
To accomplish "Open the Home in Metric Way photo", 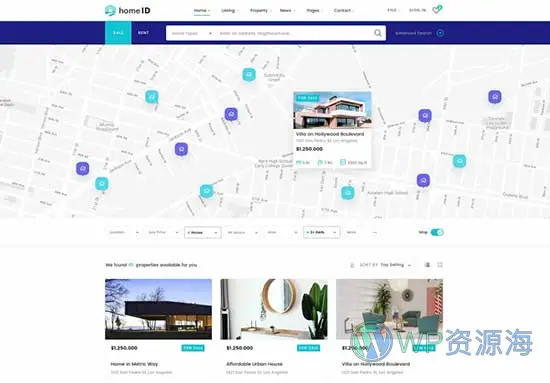I will click(159, 309).
